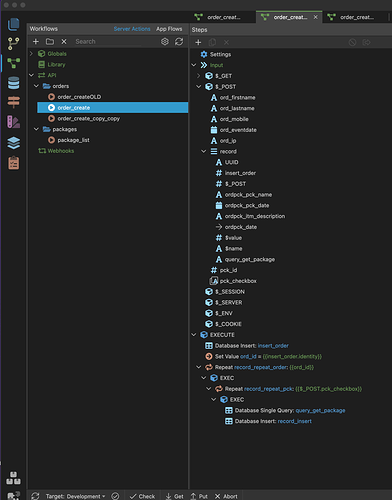Collapse the orders folder
392x500 pixels.
click(x=36, y=86)
